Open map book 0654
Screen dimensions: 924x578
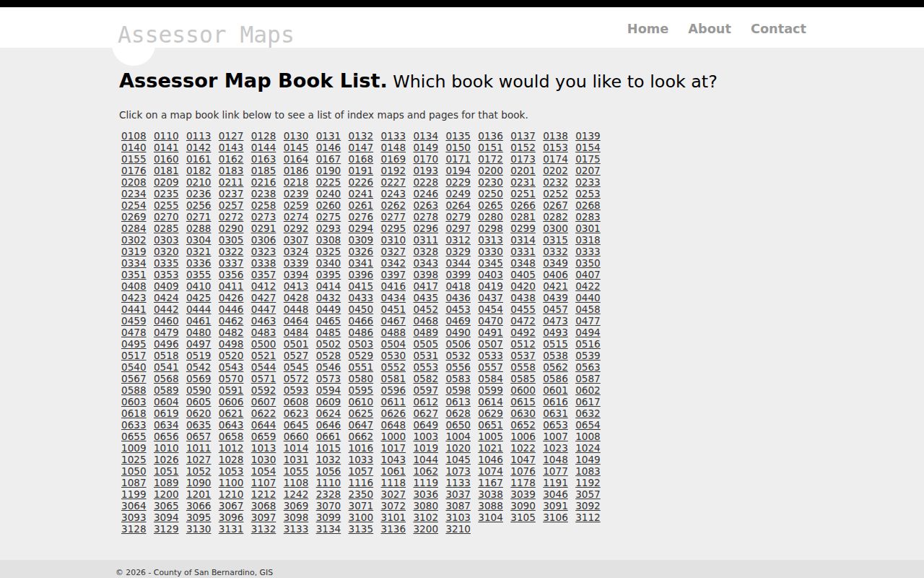point(588,425)
